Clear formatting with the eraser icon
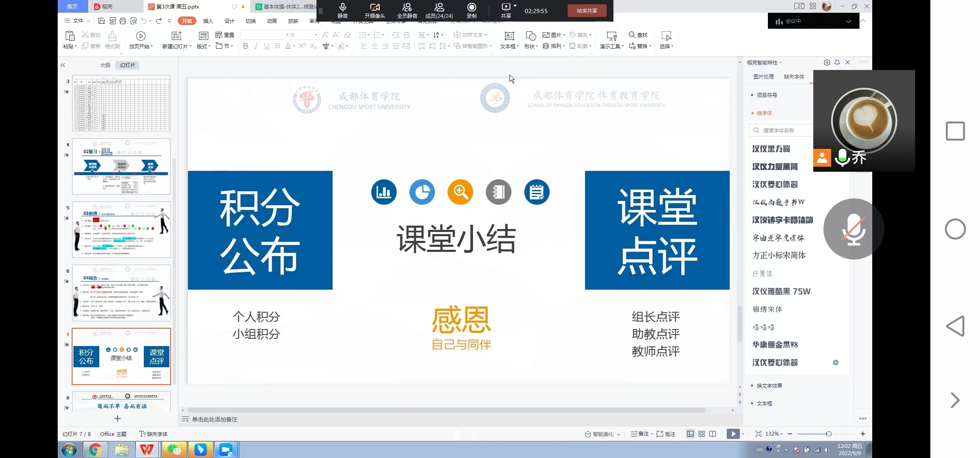The height and width of the screenshot is (458, 980). pos(347,35)
